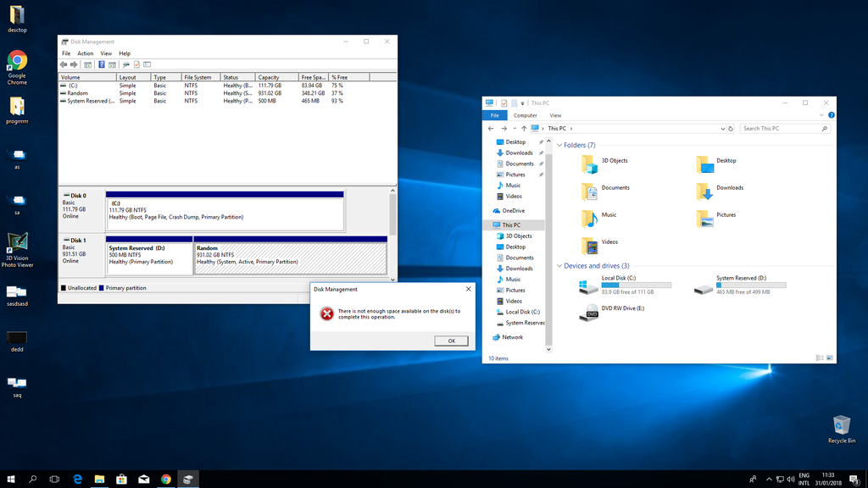Viewport: 868px width, 488px height.
Task: Open the 3D Objects folder icon in This PC
Action: 589,164
